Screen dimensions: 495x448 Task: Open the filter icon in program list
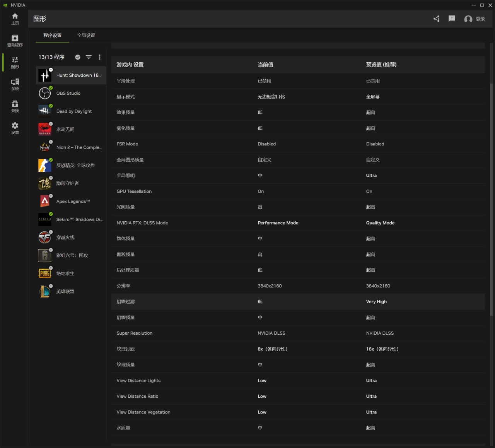(89, 57)
